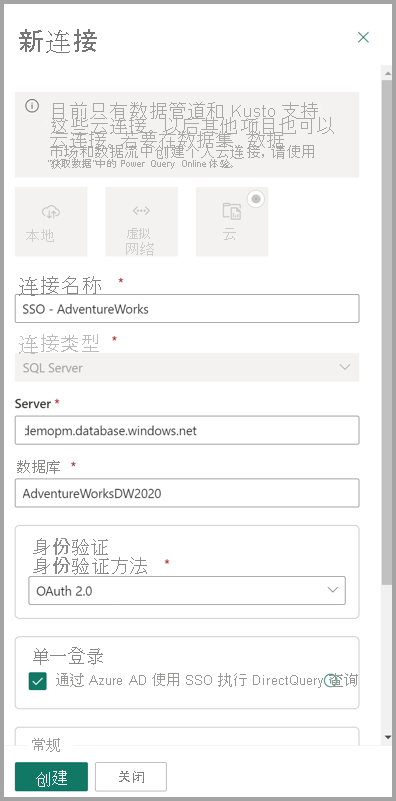Click the 身份验证方法 label
The width and height of the screenshot is (396, 801).
click(90, 566)
